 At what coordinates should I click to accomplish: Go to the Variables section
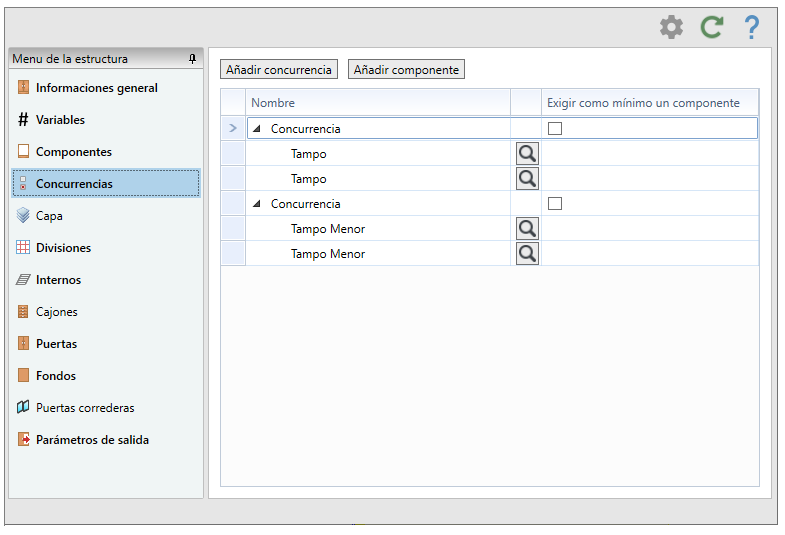pos(106,120)
